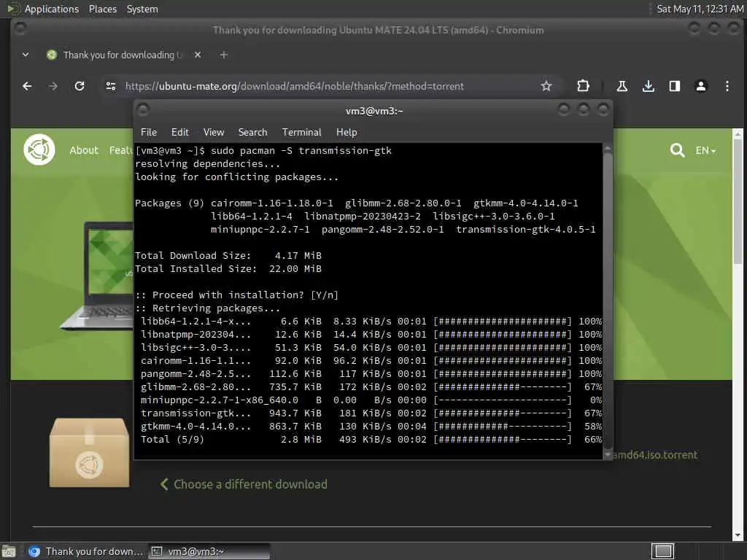This screenshot has width=747, height=560.
Task: Click the package box image on the page
Action: [x=89, y=452]
